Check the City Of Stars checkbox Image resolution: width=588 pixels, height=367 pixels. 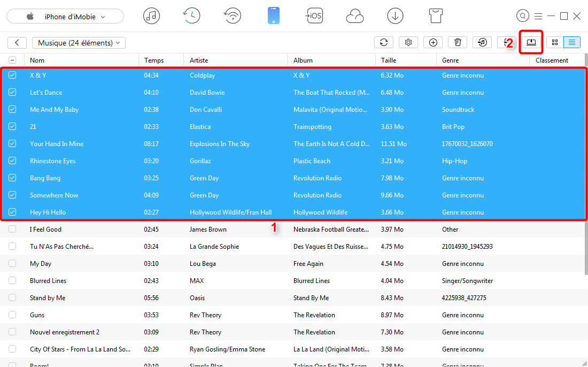click(12, 349)
